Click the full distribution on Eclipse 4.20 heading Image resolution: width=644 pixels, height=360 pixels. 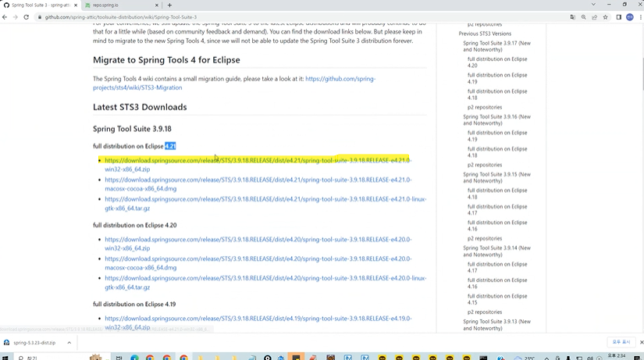click(x=135, y=225)
